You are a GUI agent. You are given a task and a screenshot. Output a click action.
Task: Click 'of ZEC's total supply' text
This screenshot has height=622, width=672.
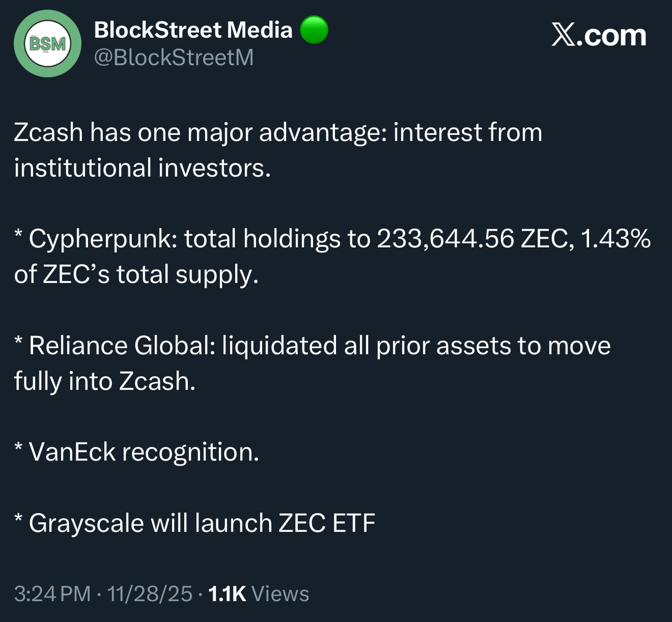[136, 275]
